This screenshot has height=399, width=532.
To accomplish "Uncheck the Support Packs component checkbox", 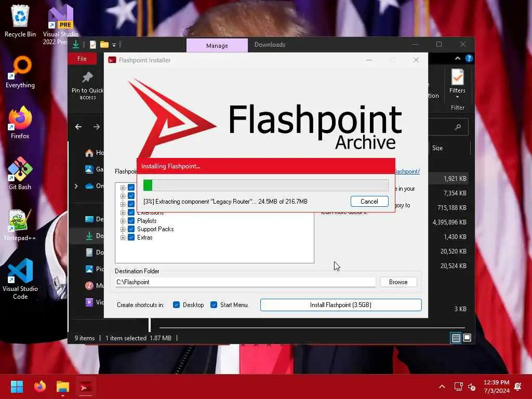I will coord(131,229).
